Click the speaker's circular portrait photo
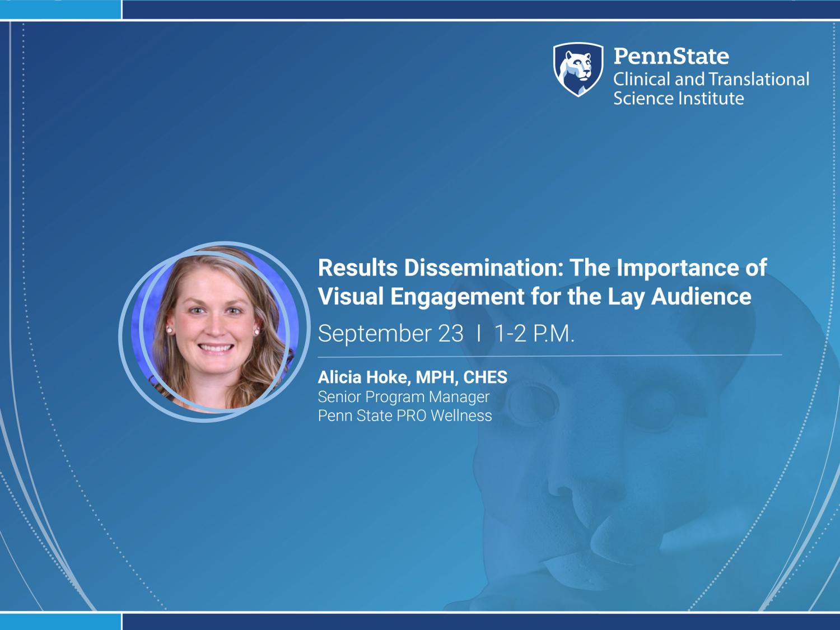The image size is (840, 630). 214,332
